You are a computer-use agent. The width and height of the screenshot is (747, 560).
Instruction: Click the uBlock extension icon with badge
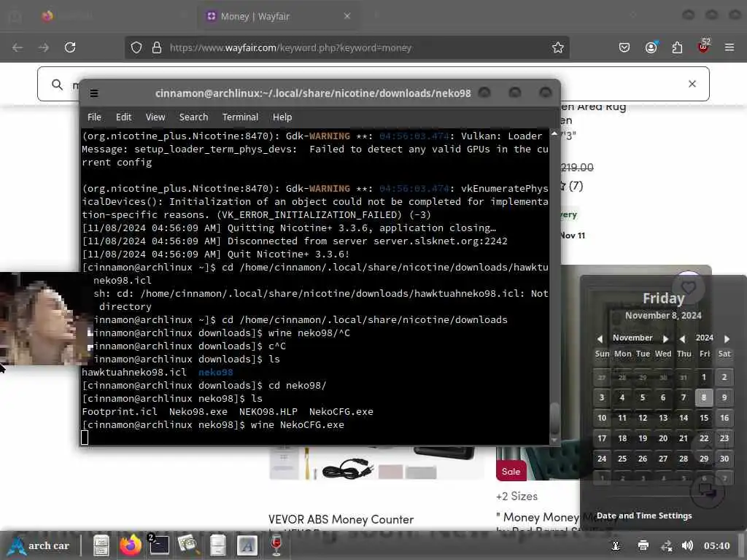704,47
